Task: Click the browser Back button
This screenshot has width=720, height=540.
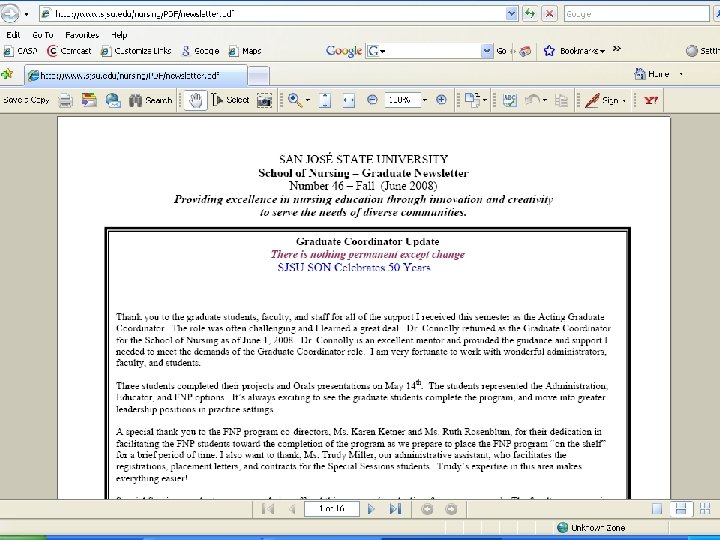Action: click(10, 13)
